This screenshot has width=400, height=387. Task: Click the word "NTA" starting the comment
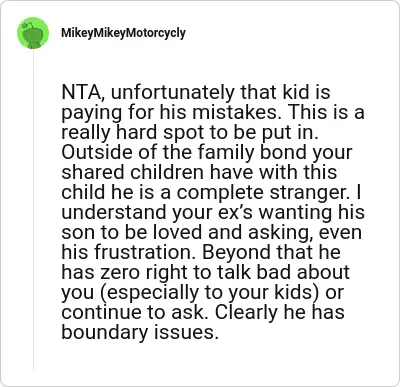pyautogui.click(x=80, y=92)
